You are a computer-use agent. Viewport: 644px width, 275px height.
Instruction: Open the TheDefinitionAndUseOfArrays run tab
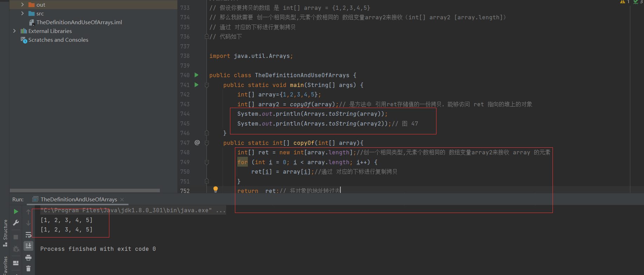(79, 199)
